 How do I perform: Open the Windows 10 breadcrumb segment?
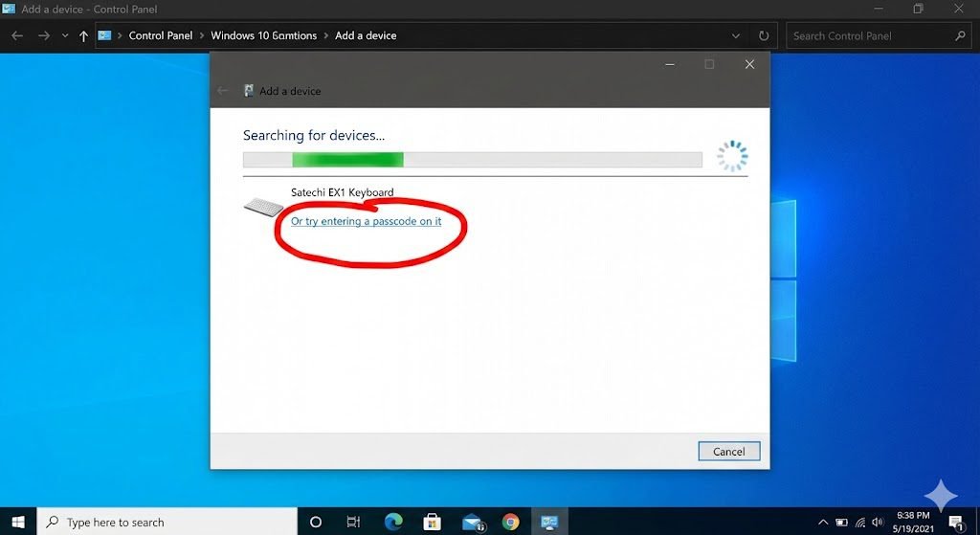pyautogui.click(x=264, y=35)
